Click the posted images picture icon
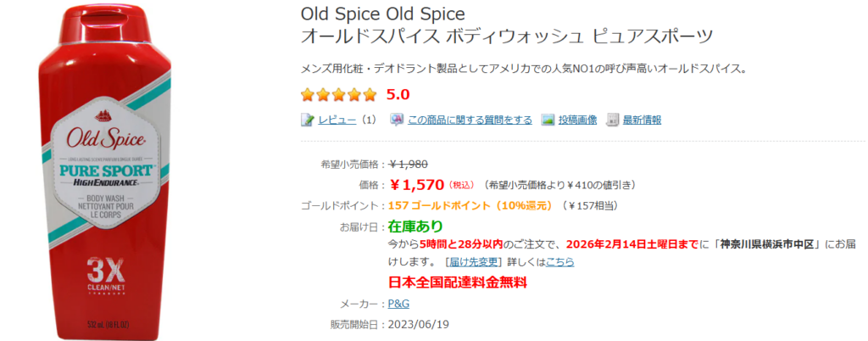This screenshot has height=341, width=868. click(x=548, y=120)
